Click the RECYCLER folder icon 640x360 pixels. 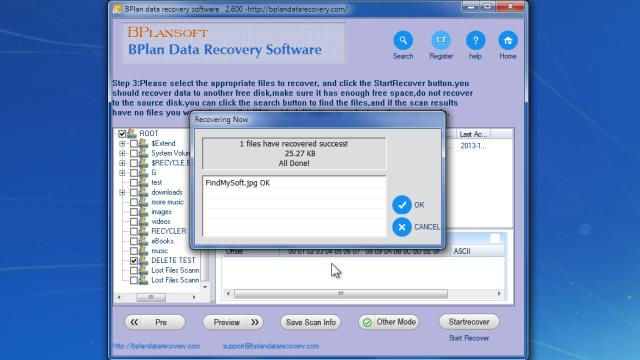point(143,231)
